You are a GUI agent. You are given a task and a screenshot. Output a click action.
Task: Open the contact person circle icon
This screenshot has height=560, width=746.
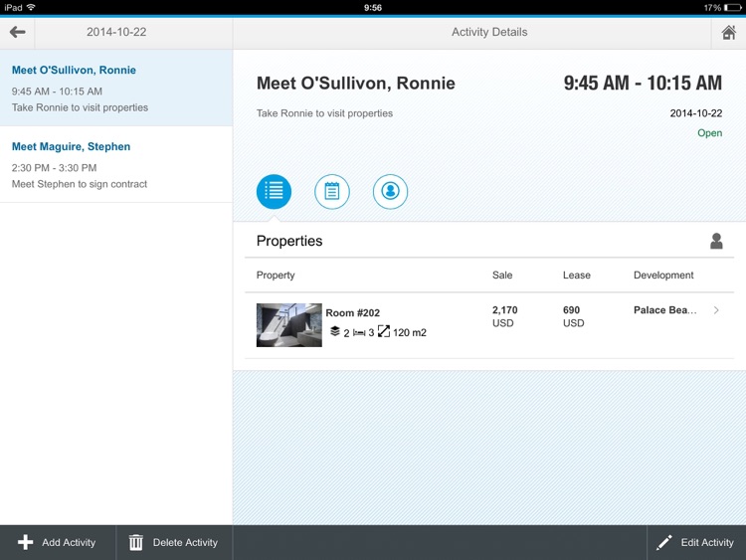click(x=390, y=192)
